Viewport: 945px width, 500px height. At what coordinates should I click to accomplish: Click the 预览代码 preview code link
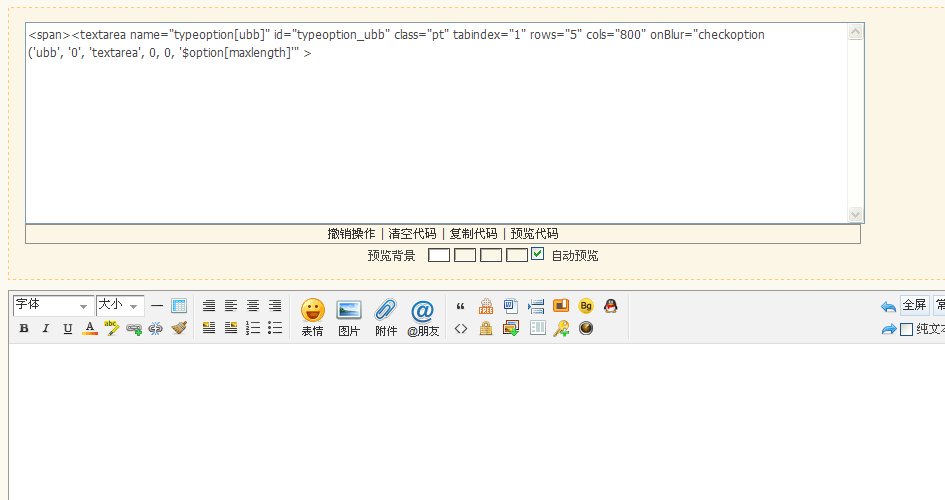pos(534,234)
